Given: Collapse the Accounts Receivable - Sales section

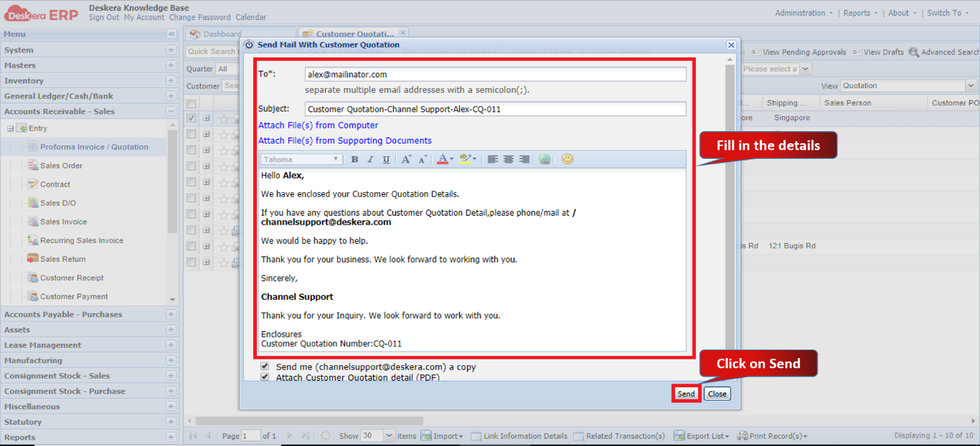Looking at the screenshot, I should [171, 111].
